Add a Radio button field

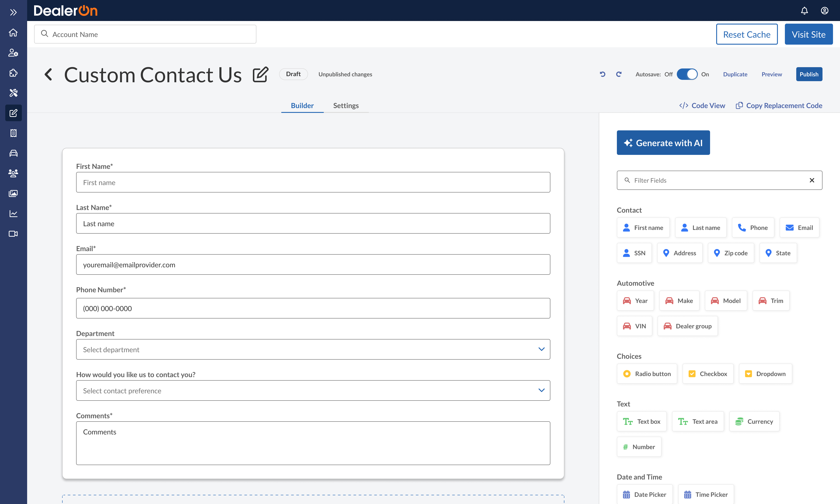647,374
